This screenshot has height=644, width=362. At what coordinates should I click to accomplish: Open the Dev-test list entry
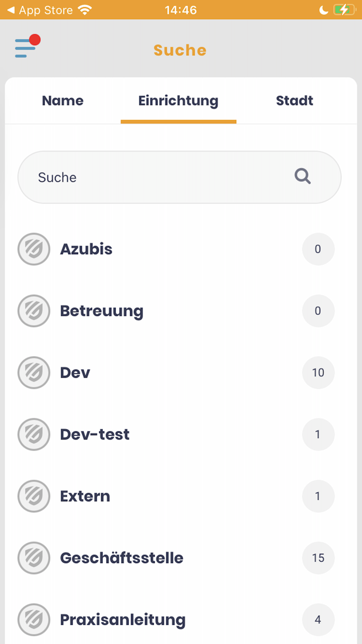tap(95, 434)
